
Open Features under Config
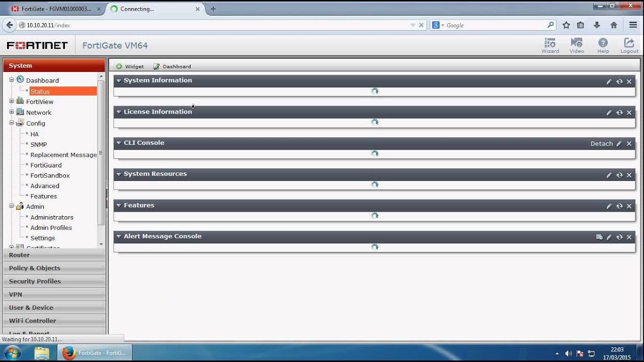(43, 196)
